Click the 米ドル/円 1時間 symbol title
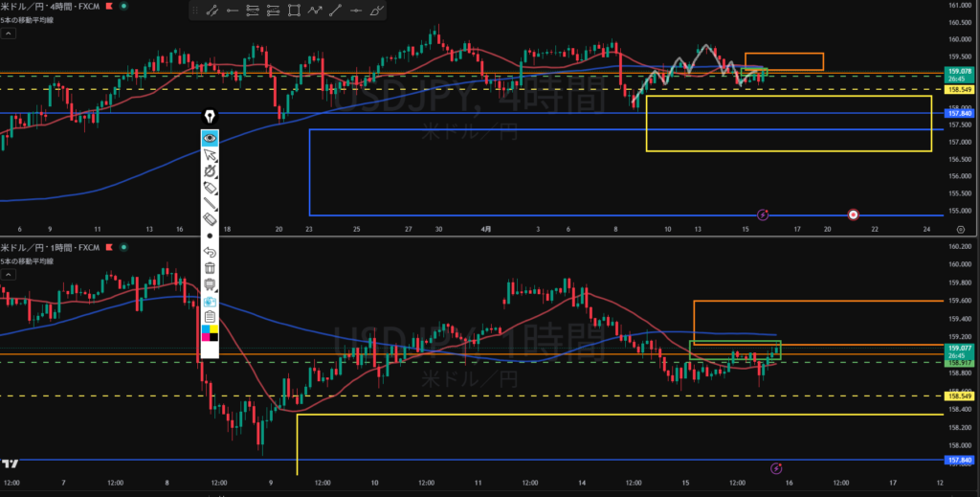 click(x=48, y=248)
